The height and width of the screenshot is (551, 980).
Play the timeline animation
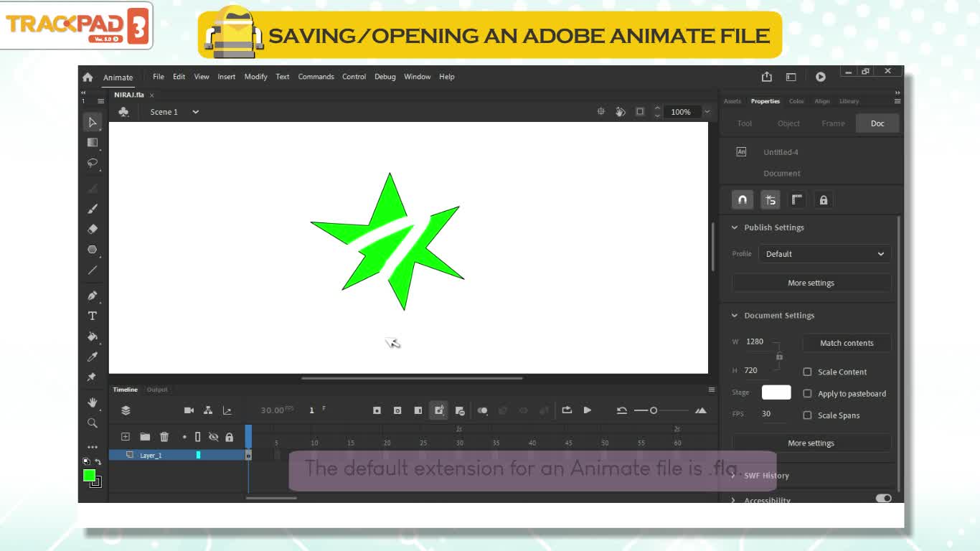pyautogui.click(x=588, y=410)
